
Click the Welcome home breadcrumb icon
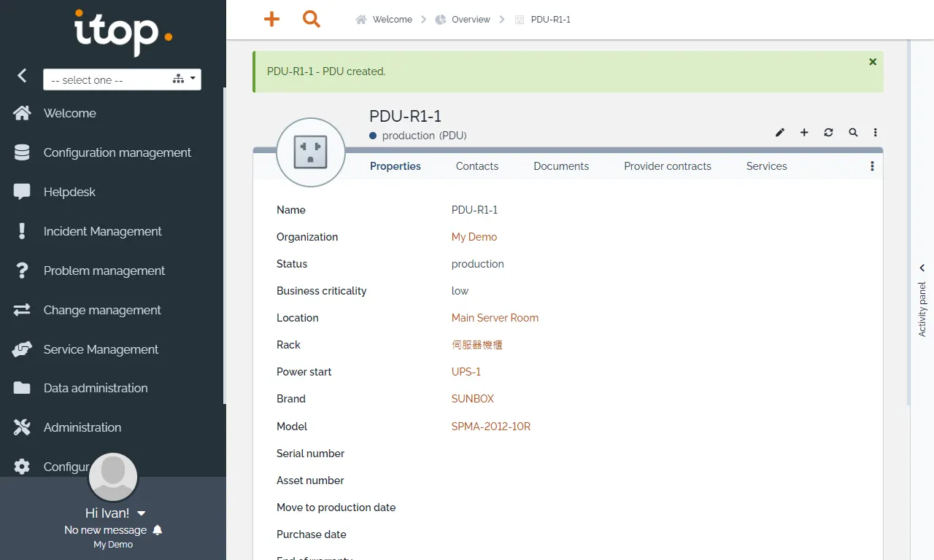tap(361, 20)
